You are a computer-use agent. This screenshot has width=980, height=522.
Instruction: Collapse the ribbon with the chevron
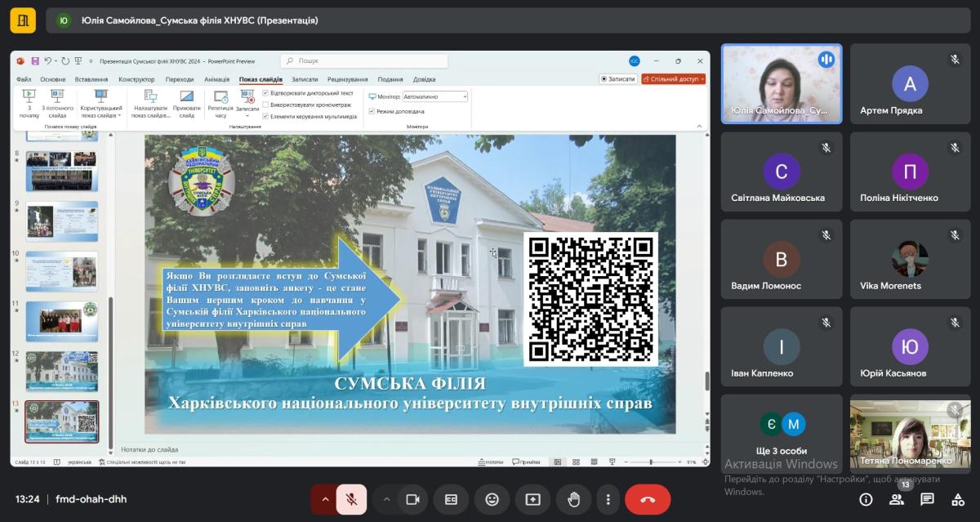pos(700,126)
